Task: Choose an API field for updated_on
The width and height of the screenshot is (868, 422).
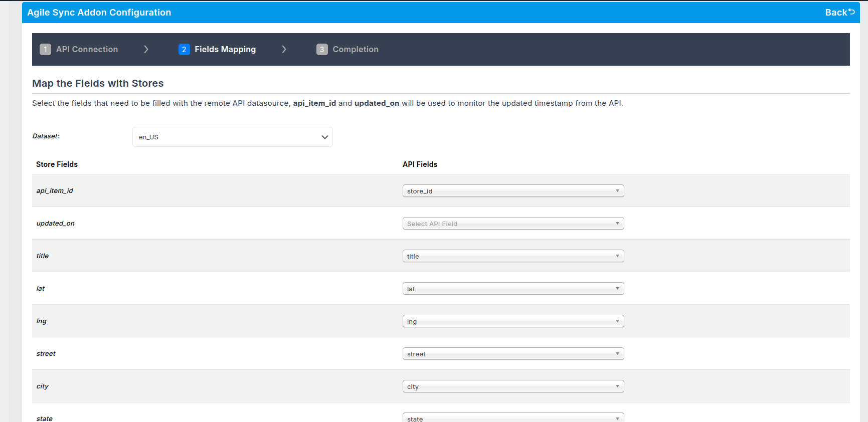Action: pyautogui.click(x=513, y=224)
